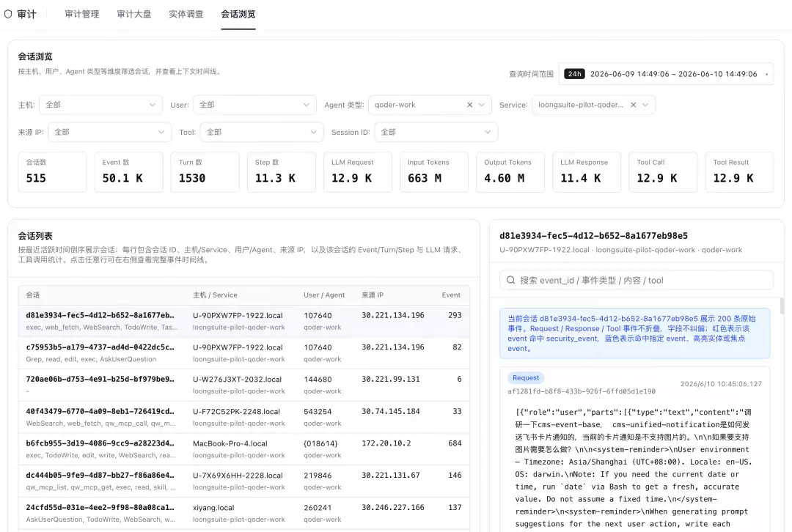Clear the qoder-work Agent type filter
792x532 pixels.
470,105
